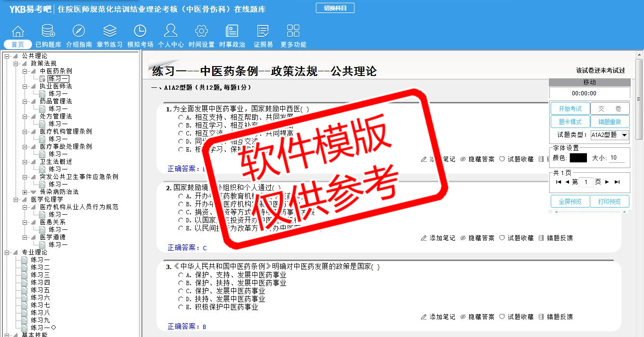Click the 开始考试 button
This screenshot has height=337, width=644.
click(570, 109)
